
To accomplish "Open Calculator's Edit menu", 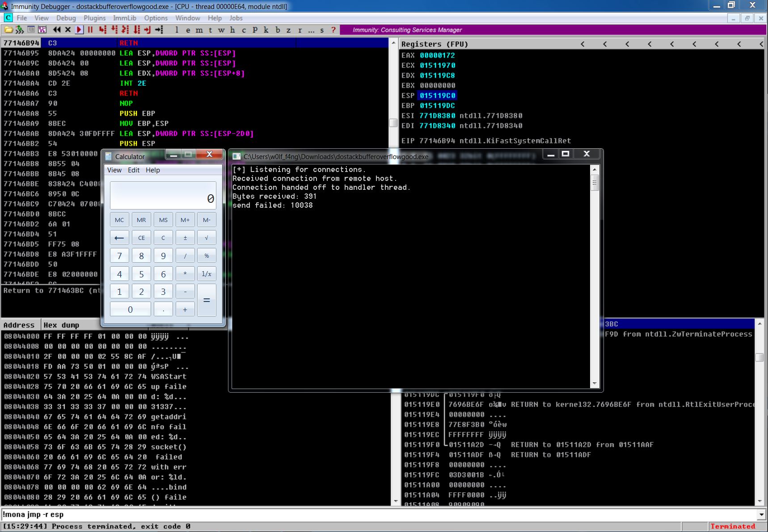I will tap(133, 170).
